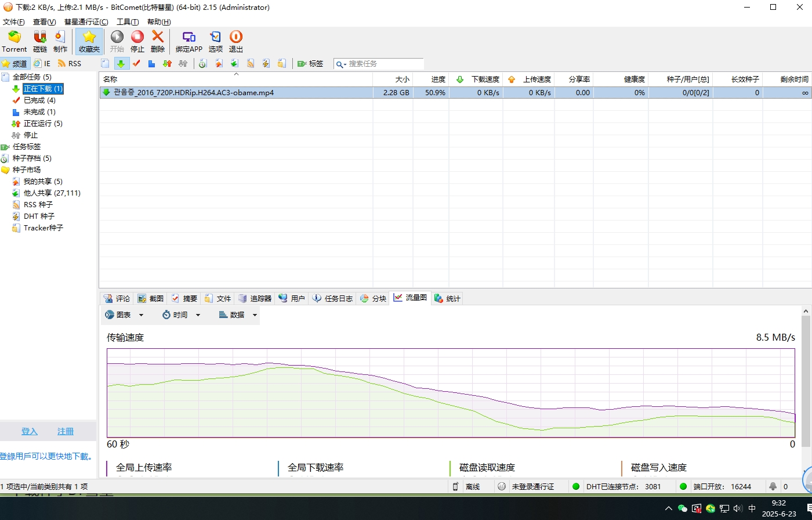Click the volume speaker icon in system tray
This screenshot has width=812, height=520.
pos(737,508)
